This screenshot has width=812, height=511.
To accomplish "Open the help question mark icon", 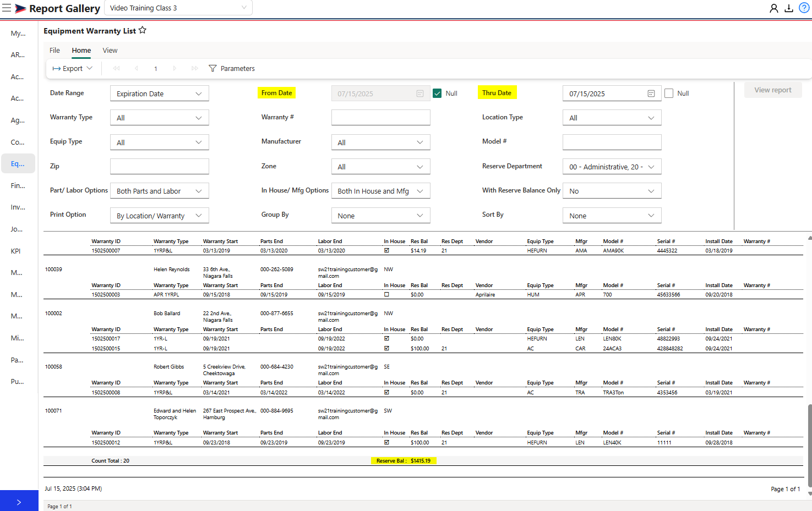I will click(x=804, y=8).
